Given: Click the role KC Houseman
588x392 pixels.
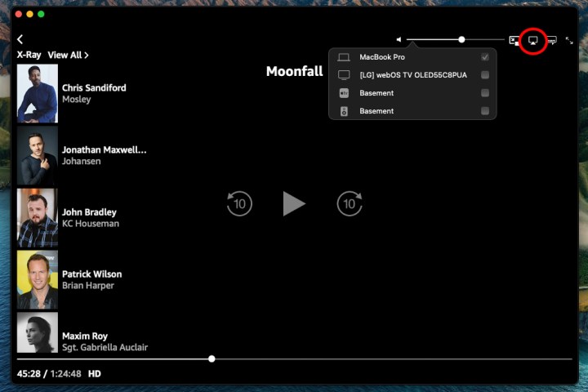Looking at the screenshot, I should point(91,224).
